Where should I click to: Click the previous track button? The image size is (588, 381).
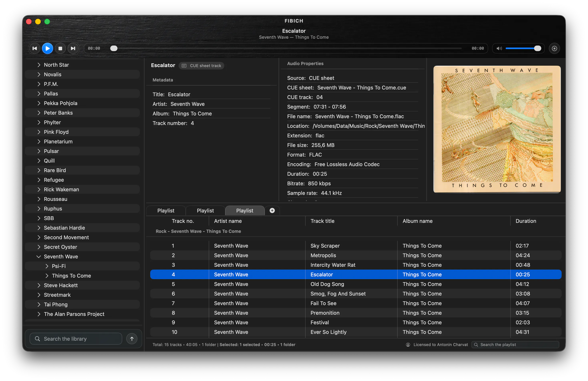point(35,49)
